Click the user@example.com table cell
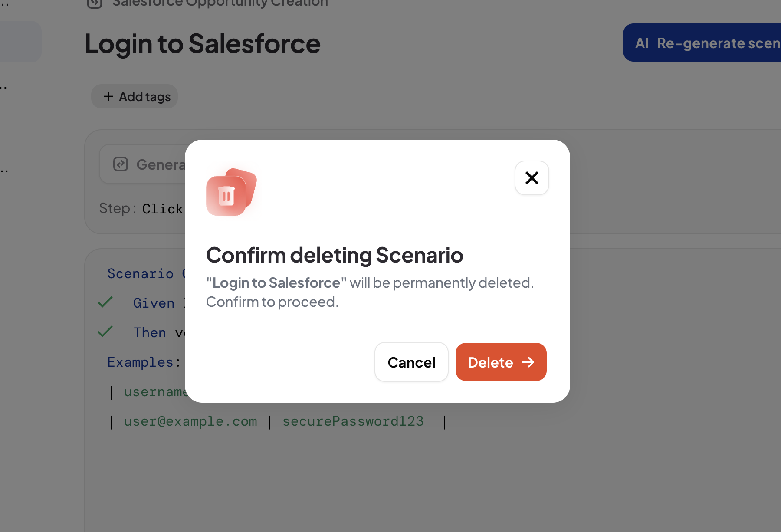The width and height of the screenshot is (781, 532). point(190,421)
